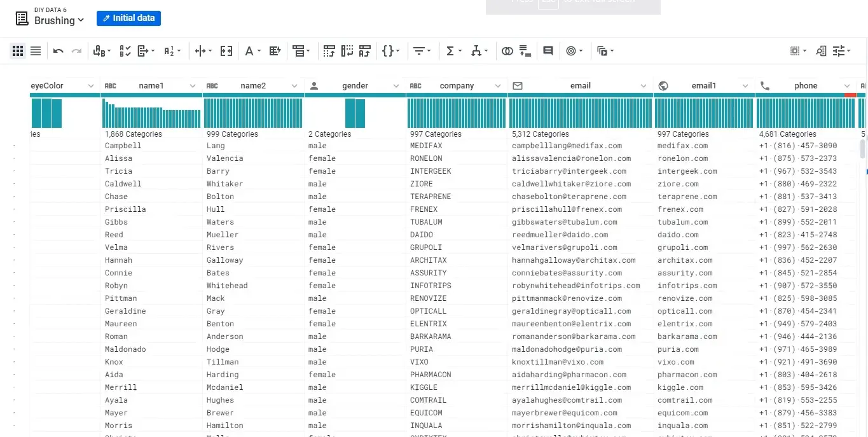Open the summation (sigma) tool
The width and height of the screenshot is (868, 437).
point(451,51)
